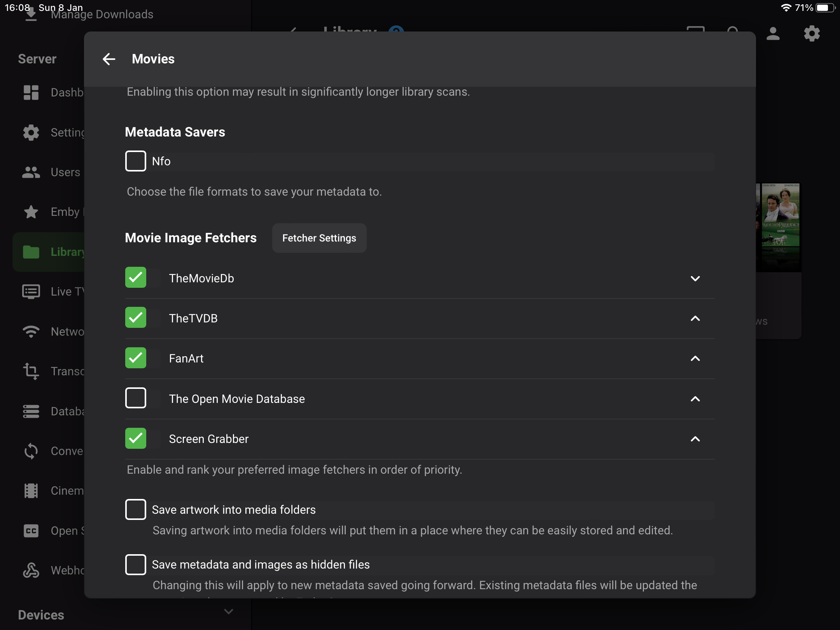Move FanArt up with chevron arrow
The width and height of the screenshot is (840, 630).
click(695, 358)
